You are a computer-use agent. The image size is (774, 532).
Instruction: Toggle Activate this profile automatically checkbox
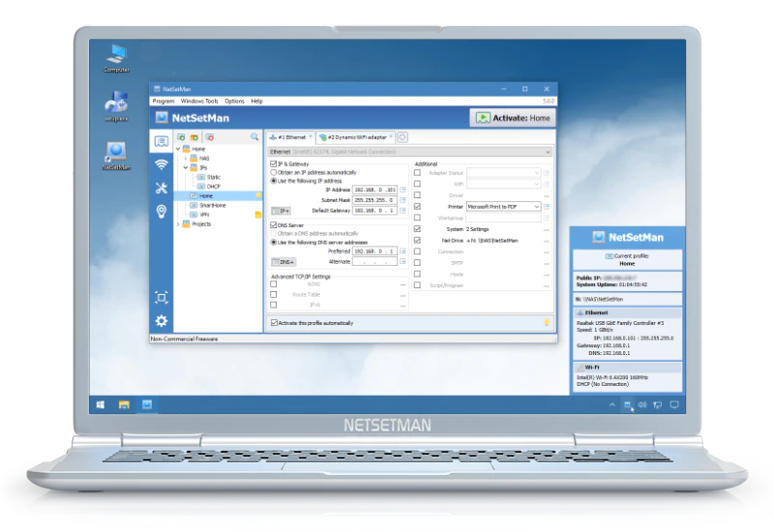pos(274,323)
